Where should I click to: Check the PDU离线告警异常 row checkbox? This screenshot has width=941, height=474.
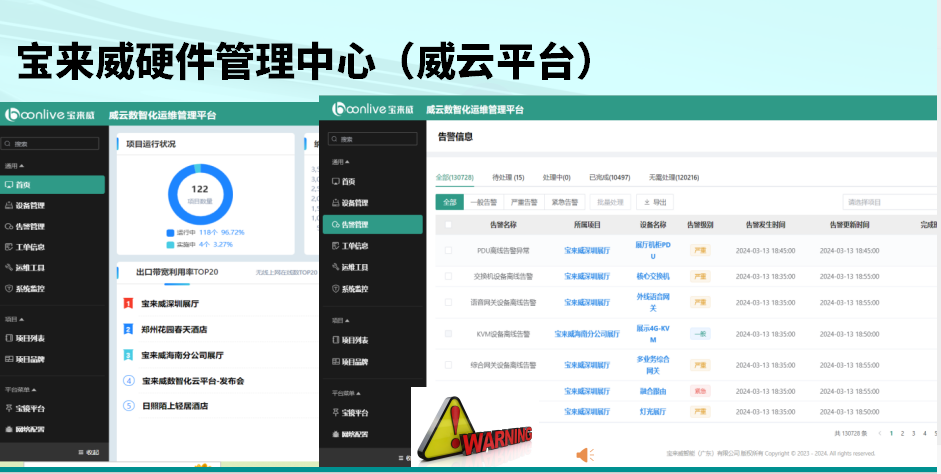point(448,250)
